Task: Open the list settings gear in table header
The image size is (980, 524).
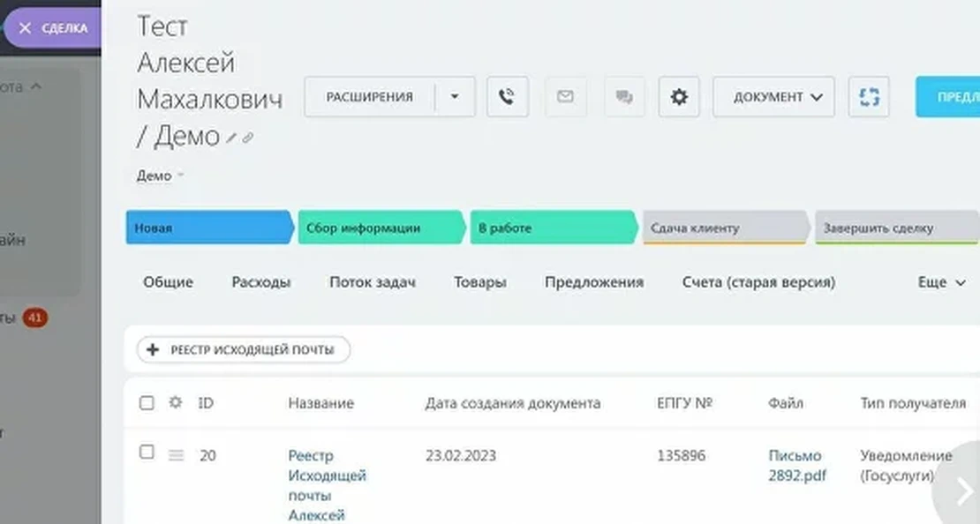Action: (175, 403)
